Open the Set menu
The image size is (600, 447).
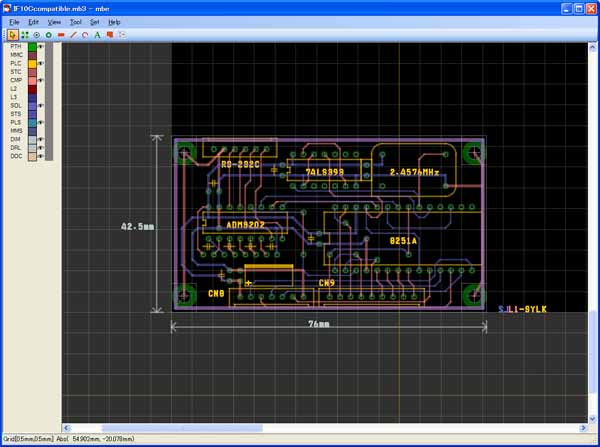pyautogui.click(x=95, y=22)
